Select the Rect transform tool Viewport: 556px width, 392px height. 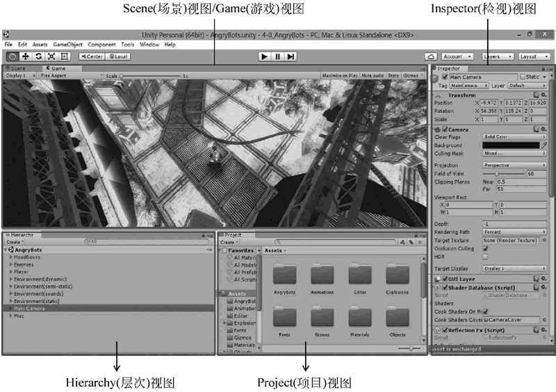[x=65, y=56]
